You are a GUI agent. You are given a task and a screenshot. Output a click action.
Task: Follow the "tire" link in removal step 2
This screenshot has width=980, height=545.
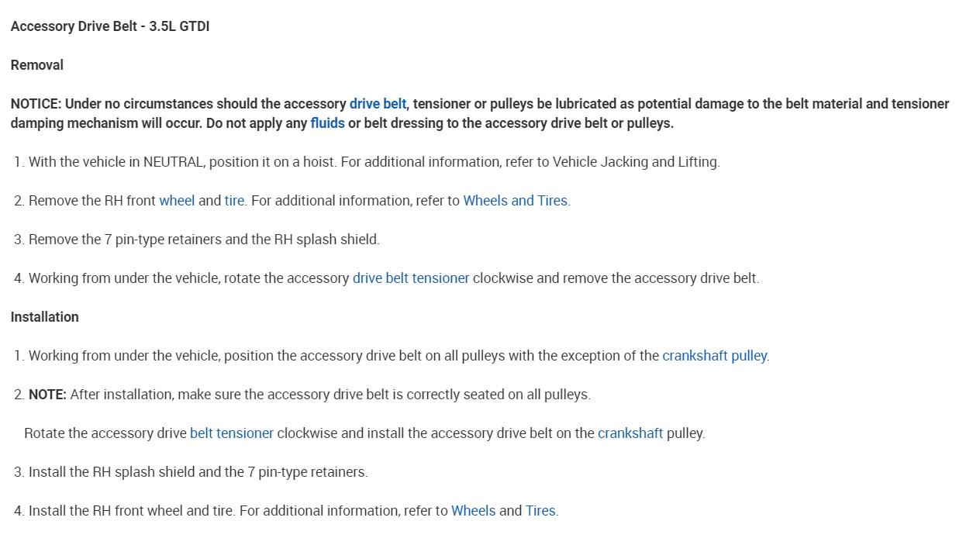[234, 201]
